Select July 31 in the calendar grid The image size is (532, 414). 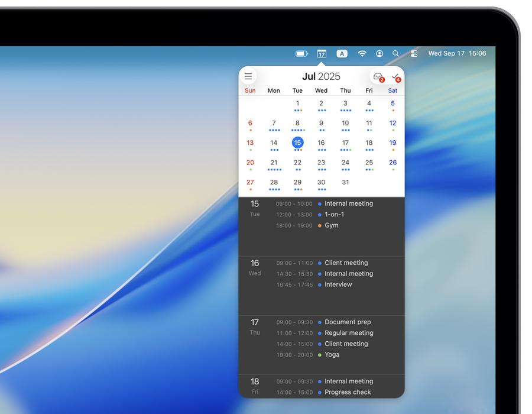click(x=345, y=182)
